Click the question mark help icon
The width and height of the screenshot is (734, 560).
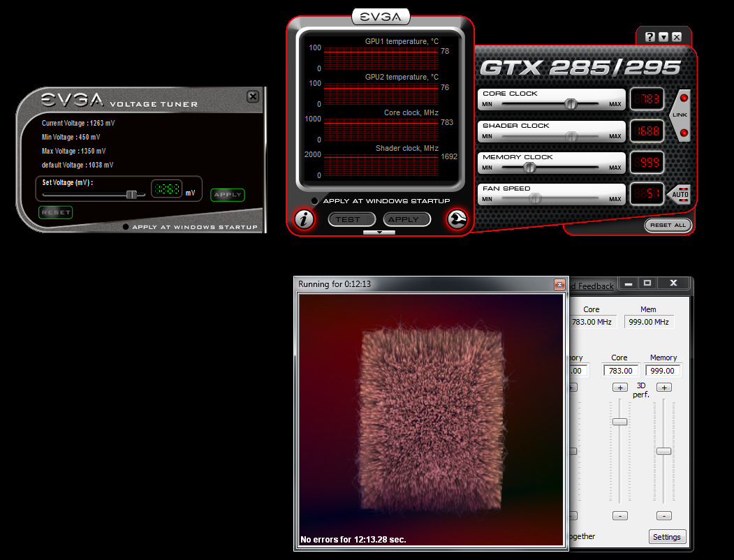(649, 37)
